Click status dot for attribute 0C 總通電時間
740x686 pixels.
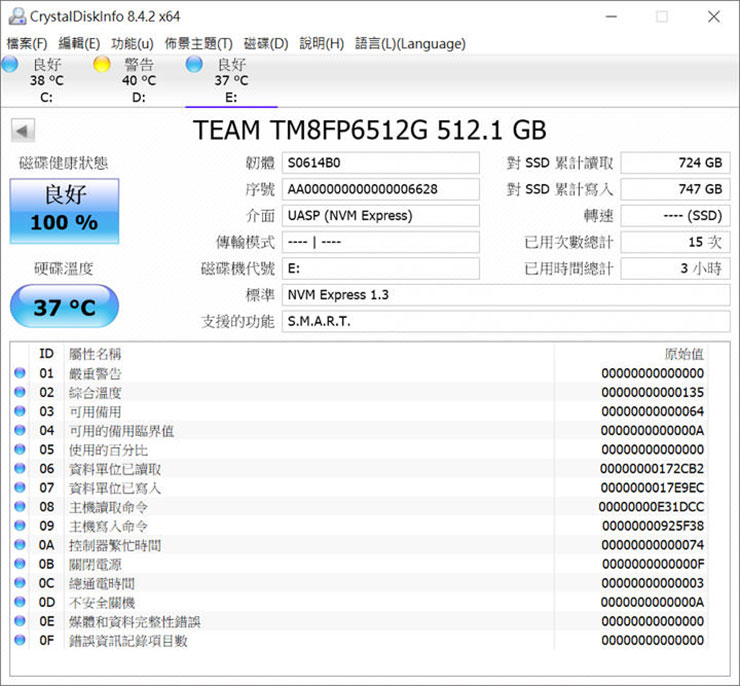19,583
